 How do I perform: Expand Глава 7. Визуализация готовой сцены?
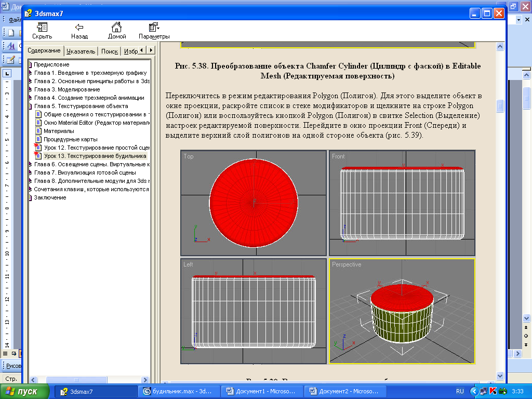pos(85,172)
